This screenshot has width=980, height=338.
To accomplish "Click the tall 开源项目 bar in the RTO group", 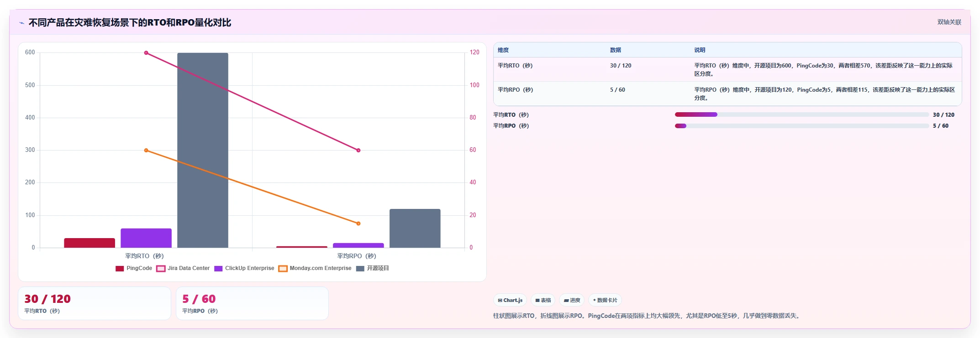I will (x=203, y=151).
